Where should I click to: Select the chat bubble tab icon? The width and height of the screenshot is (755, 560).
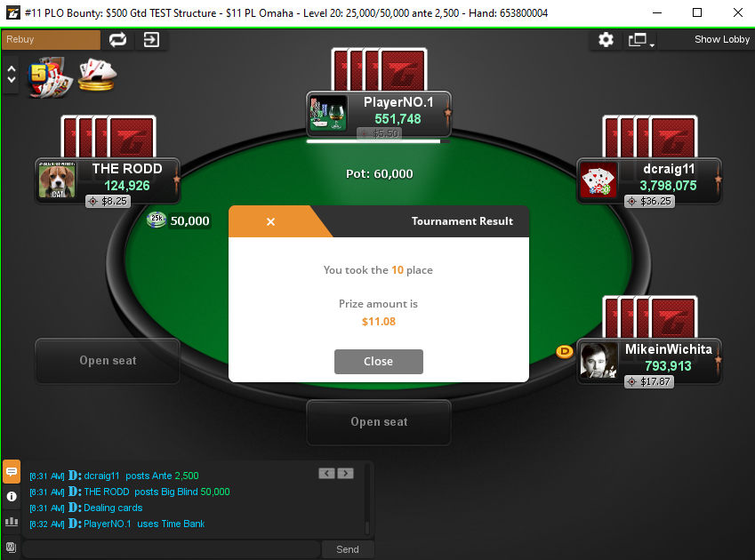tap(12, 471)
